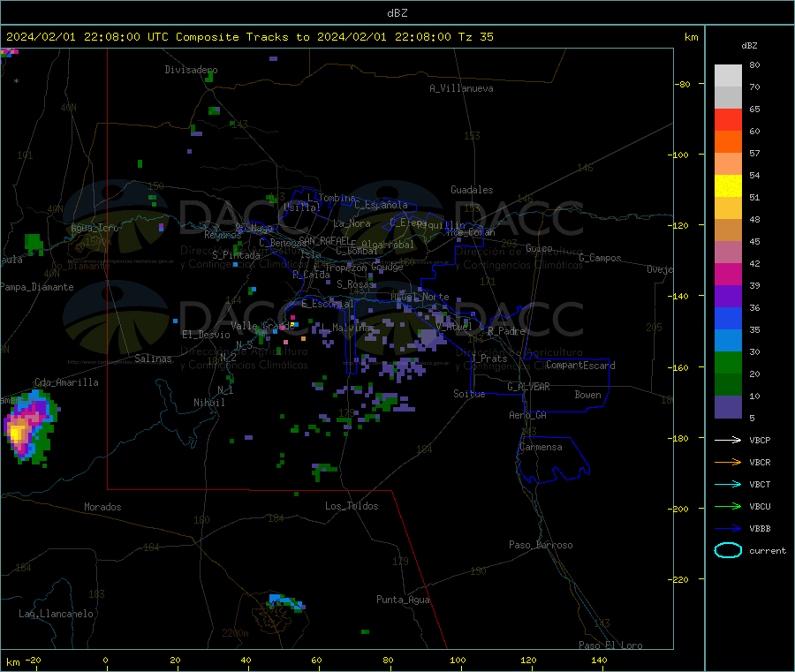Click the Divisadero place label
Screen dimensions: 795x672
click(191, 70)
